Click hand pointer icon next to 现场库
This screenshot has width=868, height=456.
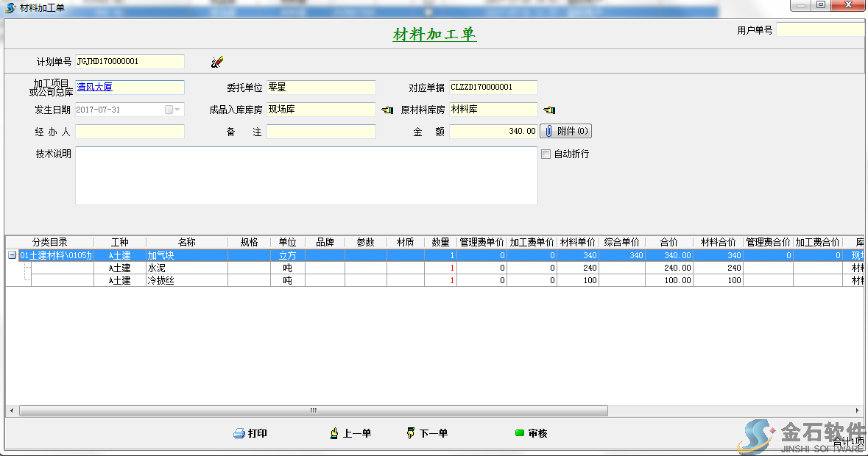[x=387, y=110]
